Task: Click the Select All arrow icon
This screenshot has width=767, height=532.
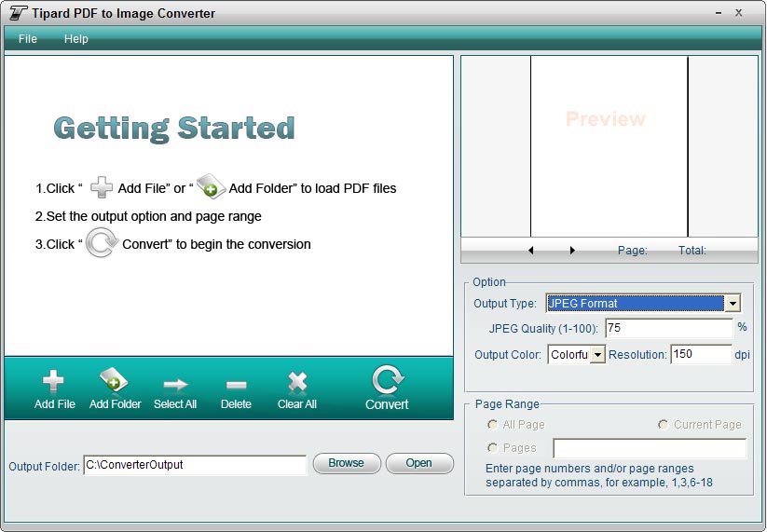Action: click(x=175, y=385)
